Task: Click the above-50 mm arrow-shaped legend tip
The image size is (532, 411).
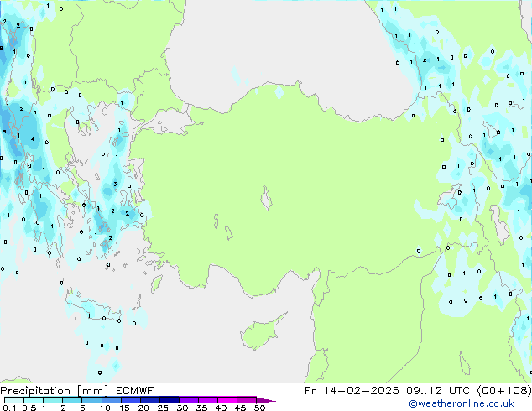Action: [x=265, y=400]
